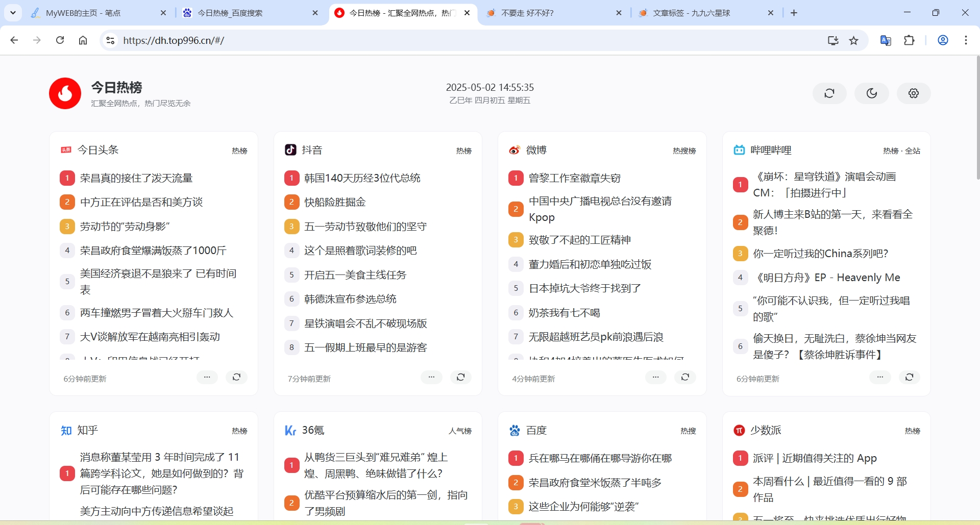Refresh the 抖音 hot list
The image size is (980, 525).
(x=461, y=377)
